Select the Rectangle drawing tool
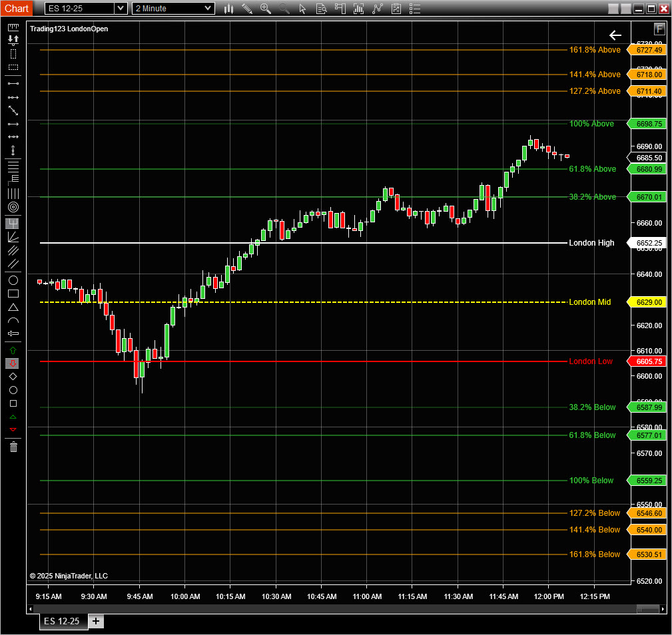 click(13, 294)
